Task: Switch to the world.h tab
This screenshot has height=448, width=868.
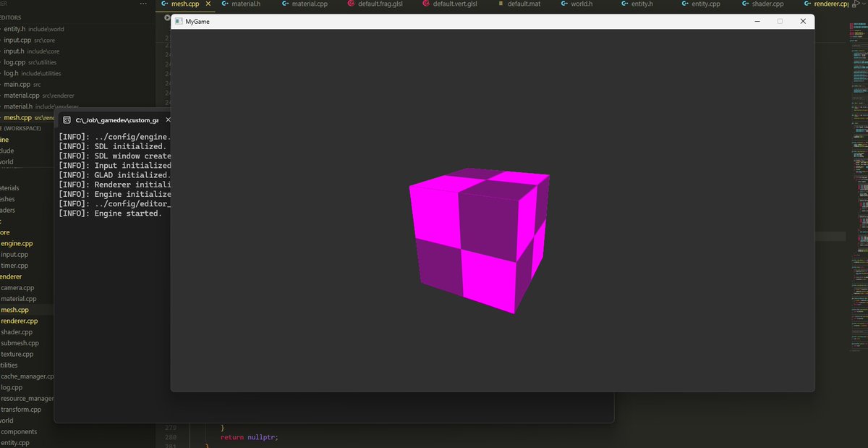Action: [582, 4]
